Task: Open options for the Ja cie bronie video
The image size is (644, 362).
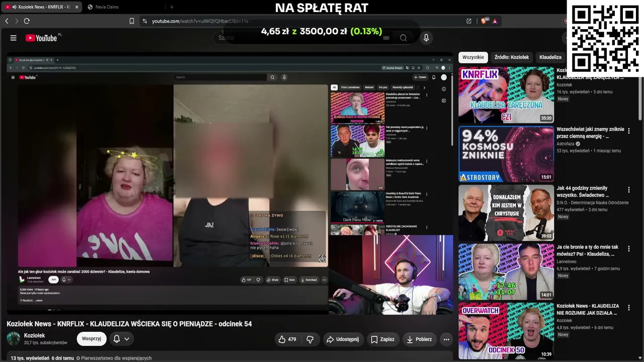Action: click(x=628, y=248)
